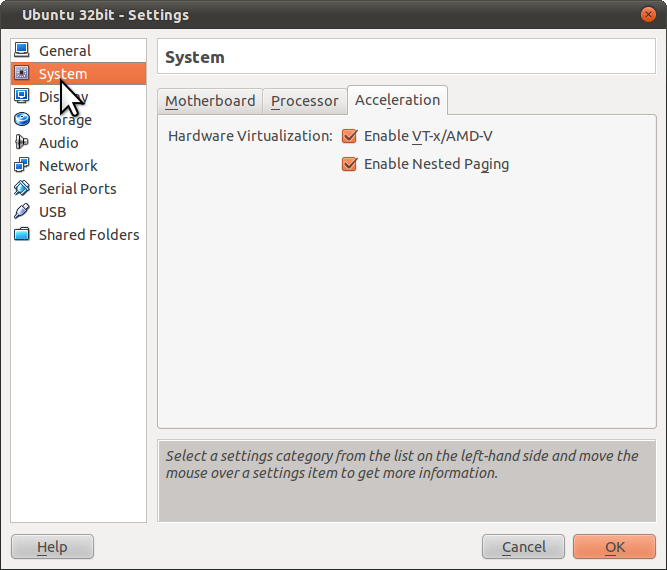Switch to the Processor tab

tap(304, 101)
